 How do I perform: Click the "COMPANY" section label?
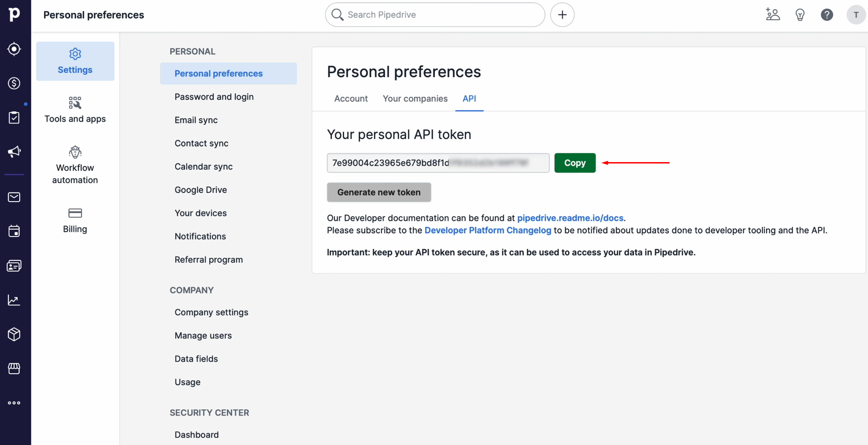point(192,290)
